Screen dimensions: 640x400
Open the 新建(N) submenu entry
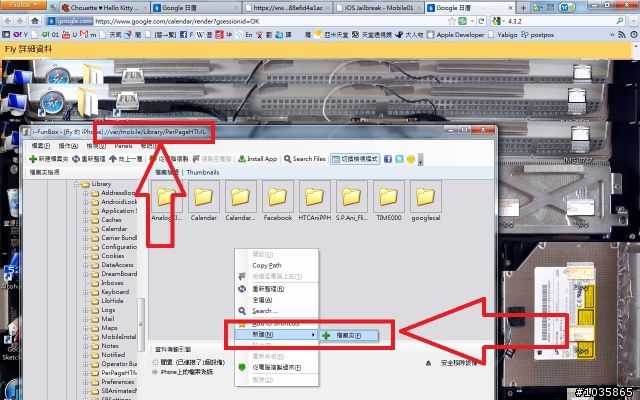pos(276,335)
